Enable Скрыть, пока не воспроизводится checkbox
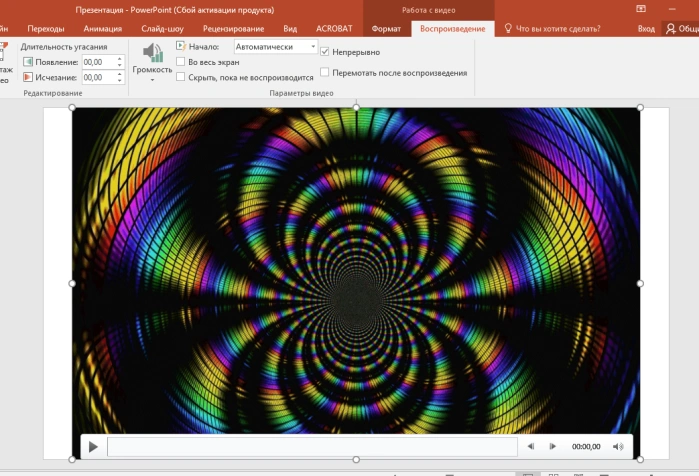This screenshot has height=476, width=699. (181, 77)
